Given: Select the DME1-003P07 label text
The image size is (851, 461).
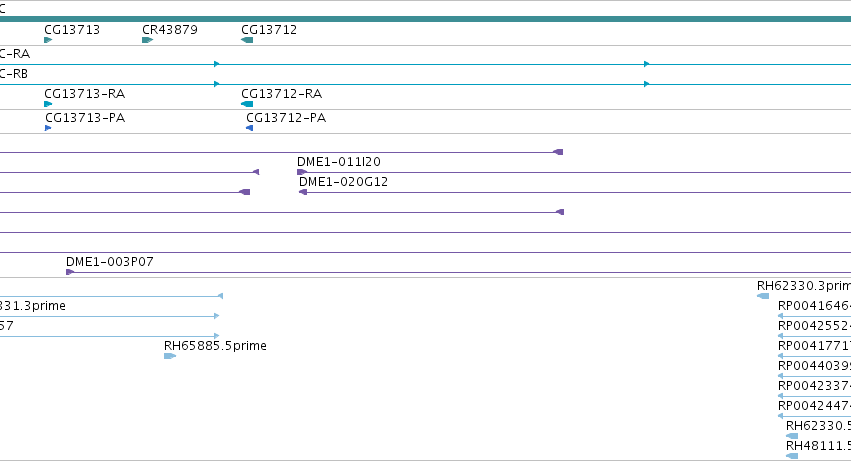Looking at the screenshot, I should tap(110, 262).
